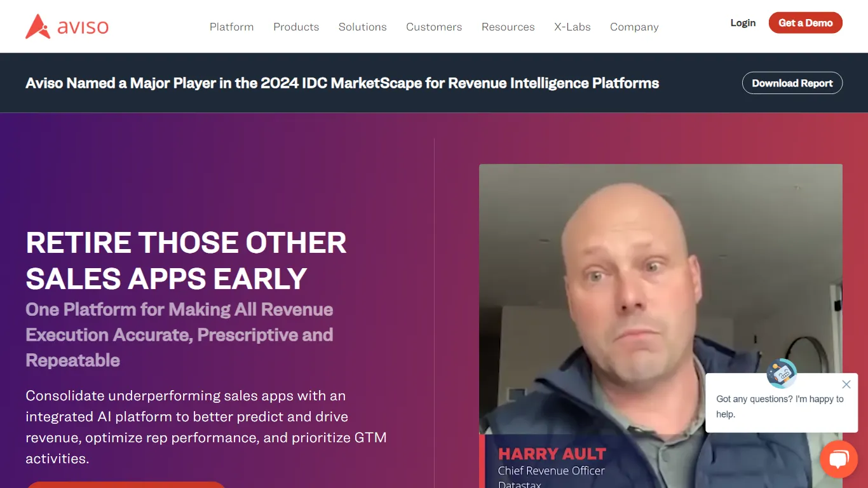The height and width of the screenshot is (488, 868).
Task: Open the Company menu
Action: [x=634, y=27]
